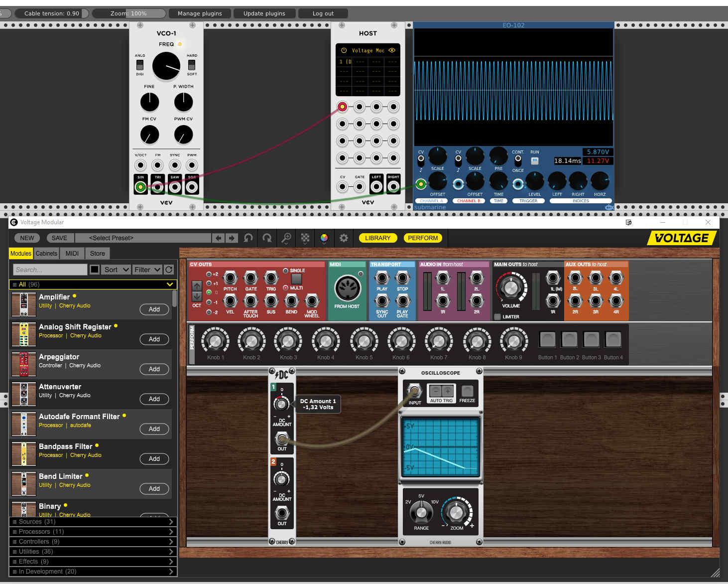Click the octave up arrow in CV Outs
Screen dimensions: 728x584
pyautogui.click(x=197, y=286)
